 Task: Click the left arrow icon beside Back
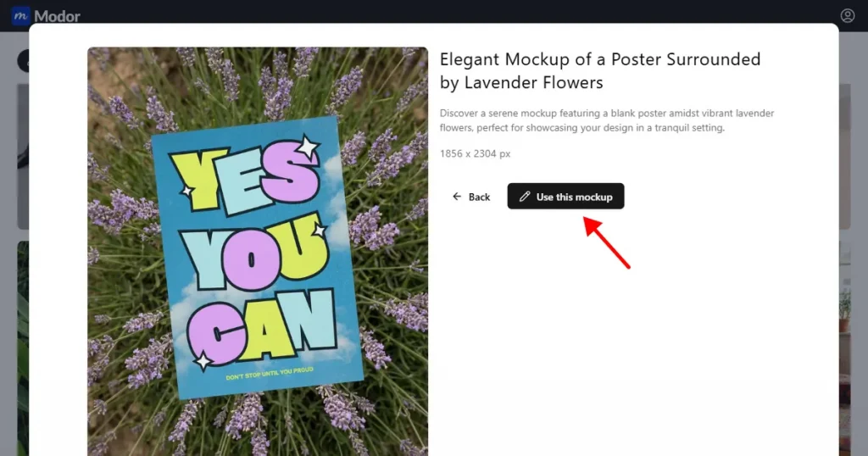457,197
